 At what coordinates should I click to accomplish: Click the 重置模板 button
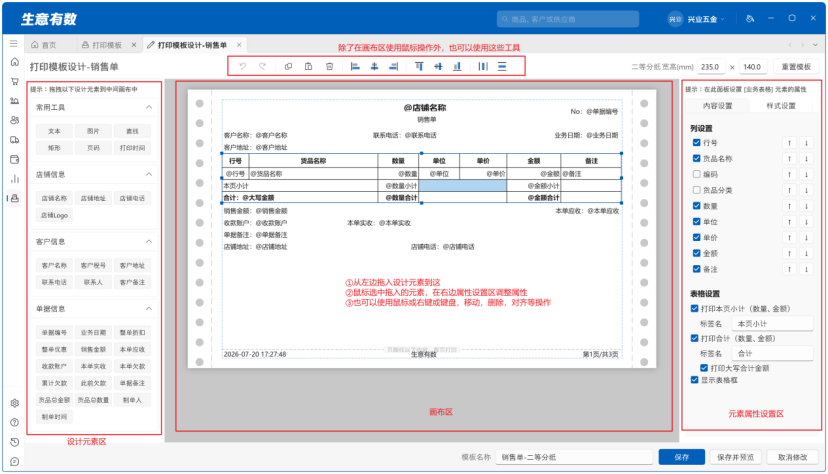pos(796,67)
